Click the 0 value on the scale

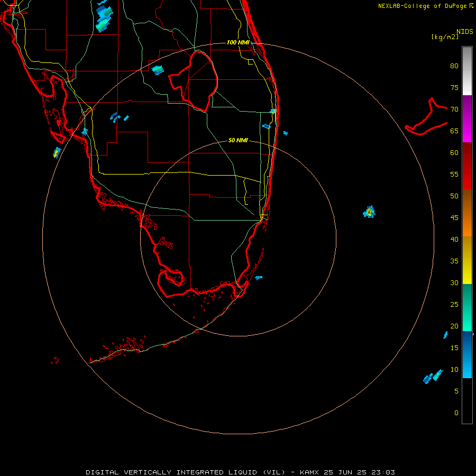pyautogui.click(x=456, y=413)
